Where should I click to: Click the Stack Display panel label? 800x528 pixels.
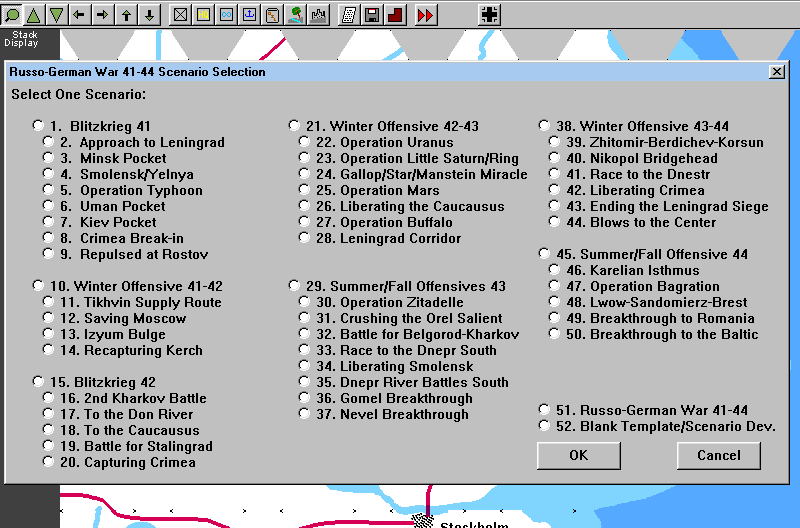click(x=20, y=39)
